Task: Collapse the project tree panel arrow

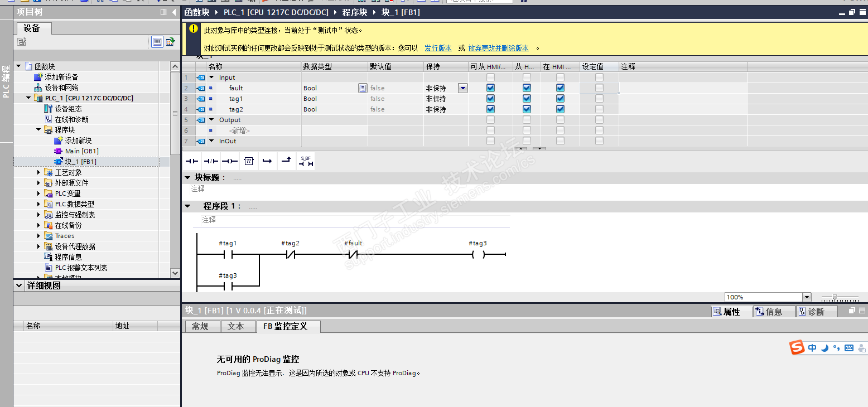Action: 173,12
